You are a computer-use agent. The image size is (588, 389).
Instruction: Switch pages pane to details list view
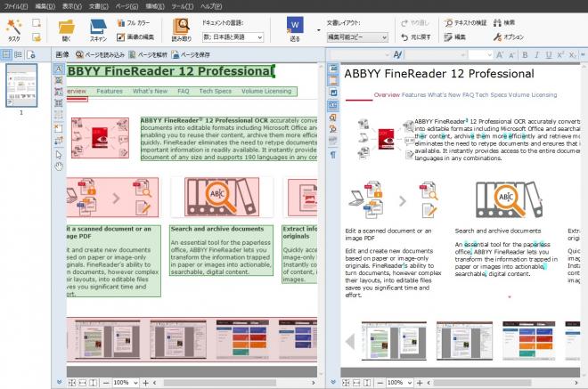(18, 54)
